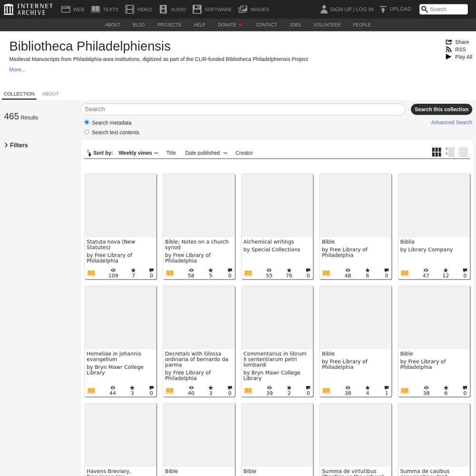This screenshot has width=476, height=476.
Task: Click the Internet Archive logo icon
Action: [8, 9]
